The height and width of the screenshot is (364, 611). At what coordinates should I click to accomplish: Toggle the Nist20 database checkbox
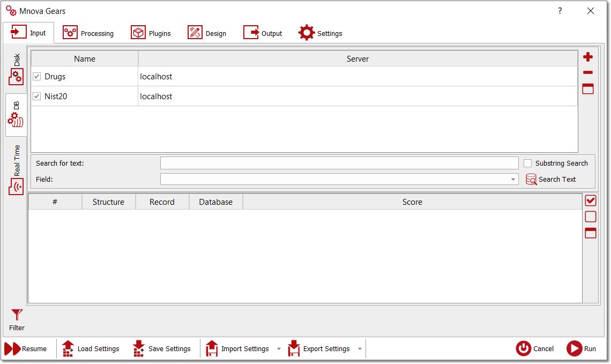pyautogui.click(x=36, y=96)
